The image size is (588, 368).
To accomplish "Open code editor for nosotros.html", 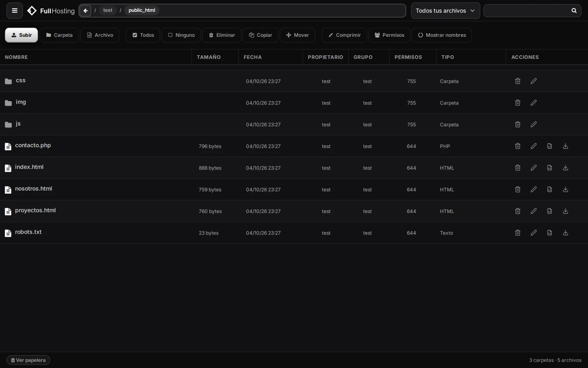I will pos(549,190).
